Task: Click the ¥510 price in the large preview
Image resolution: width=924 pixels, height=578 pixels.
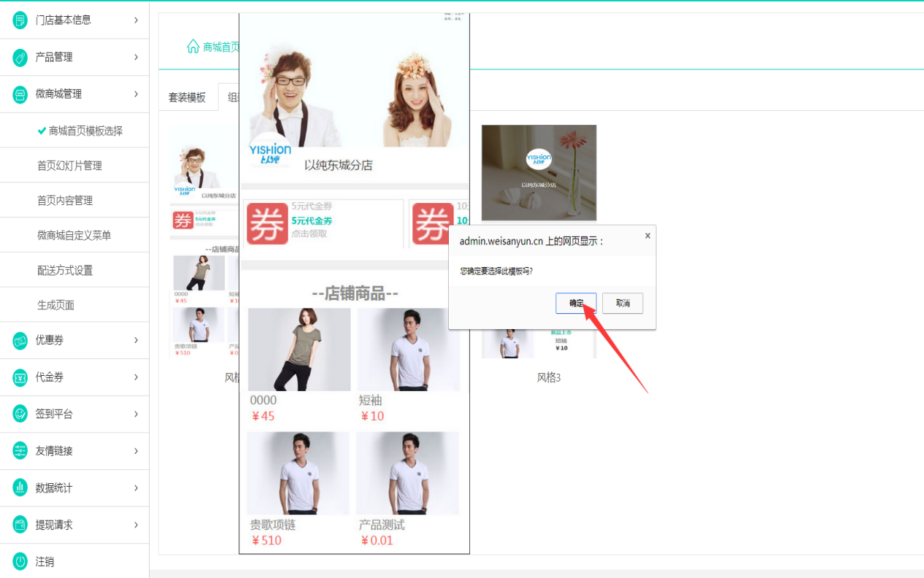Action: click(x=266, y=541)
